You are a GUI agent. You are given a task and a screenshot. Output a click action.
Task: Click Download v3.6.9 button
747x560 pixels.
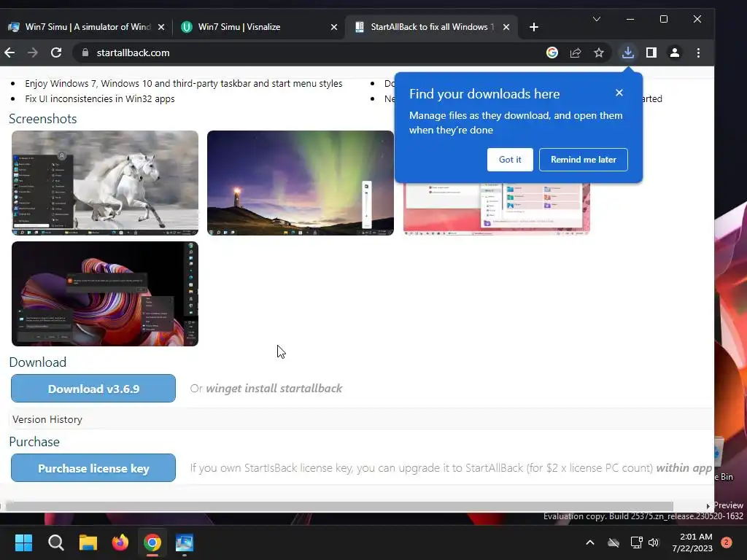click(x=93, y=389)
